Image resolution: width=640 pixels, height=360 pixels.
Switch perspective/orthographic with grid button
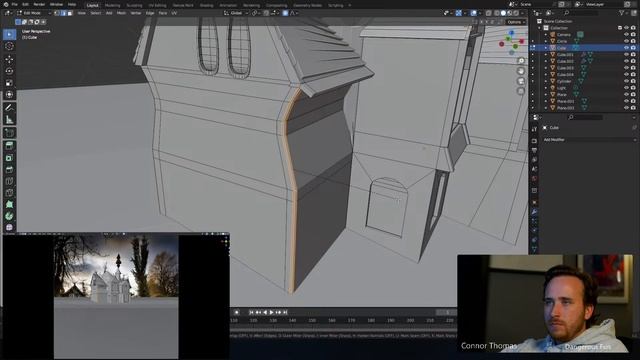click(x=521, y=91)
